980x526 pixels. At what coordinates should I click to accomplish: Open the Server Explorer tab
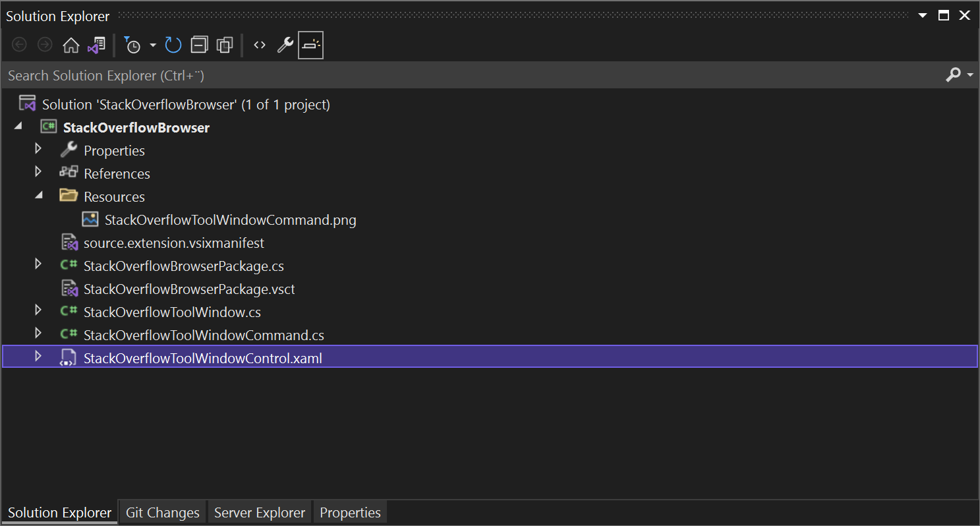tap(259, 512)
